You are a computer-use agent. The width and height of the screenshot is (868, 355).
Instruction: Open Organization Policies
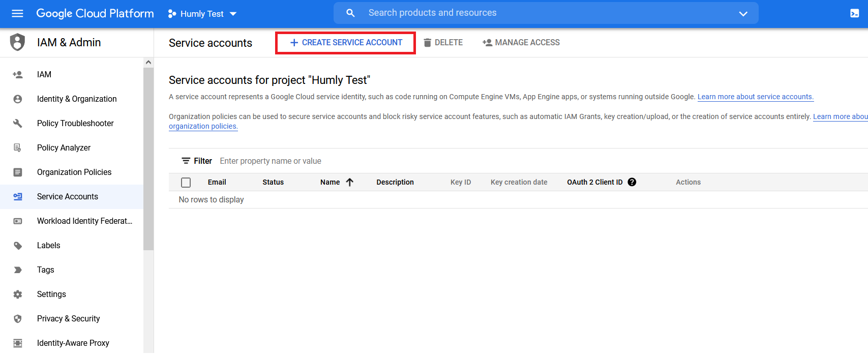click(72, 172)
